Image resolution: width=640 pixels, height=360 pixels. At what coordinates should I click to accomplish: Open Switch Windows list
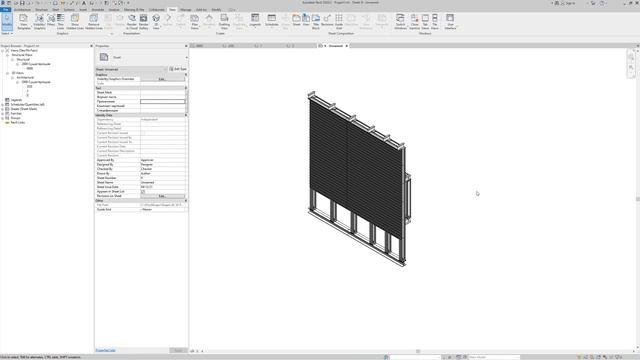(400, 22)
